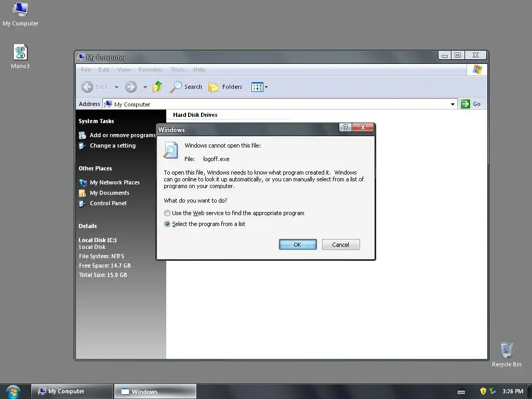Click the 3:26 PM system clock
532x399 pixels.
(x=513, y=391)
